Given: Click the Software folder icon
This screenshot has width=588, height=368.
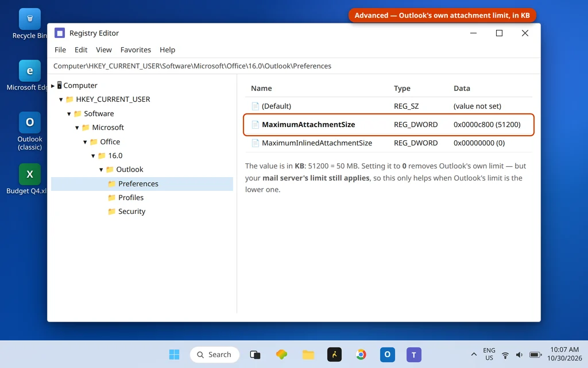Looking at the screenshot, I should [x=78, y=113].
